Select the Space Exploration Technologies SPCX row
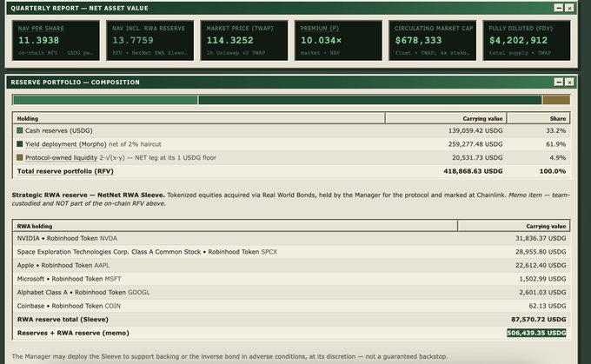 pos(291,252)
